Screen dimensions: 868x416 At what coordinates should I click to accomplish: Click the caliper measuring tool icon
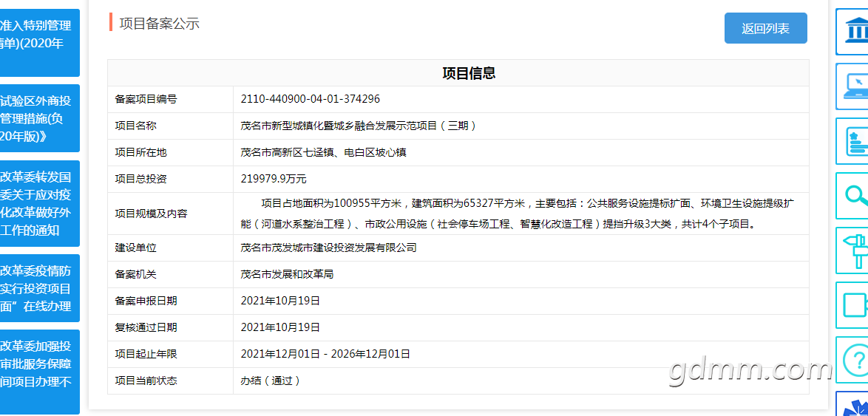(x=854, y=250)
